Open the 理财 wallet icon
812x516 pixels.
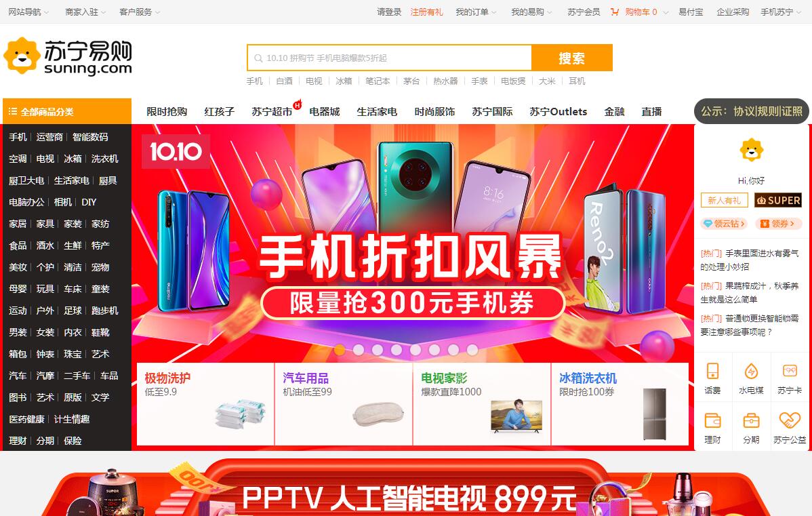pos(712,420)
